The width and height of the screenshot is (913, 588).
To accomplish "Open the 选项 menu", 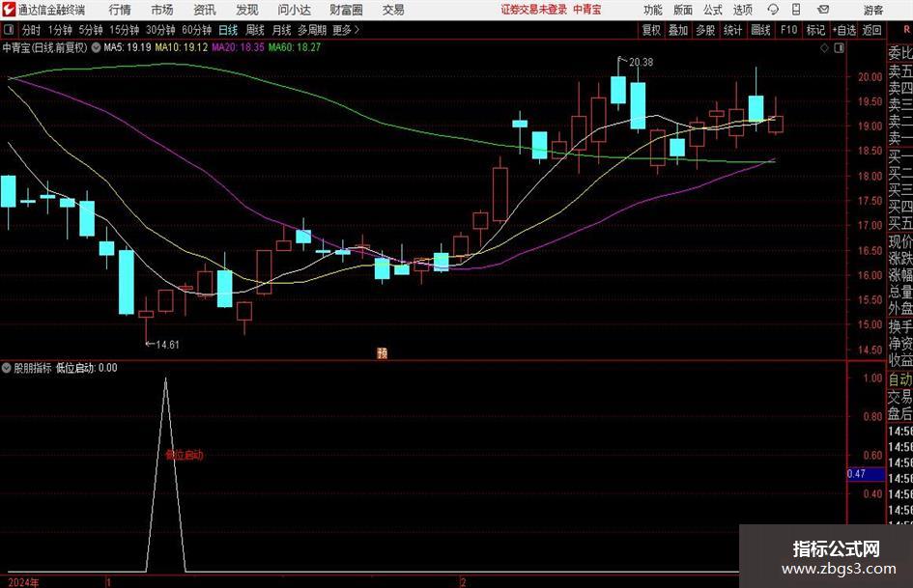I will pos(742,10).
